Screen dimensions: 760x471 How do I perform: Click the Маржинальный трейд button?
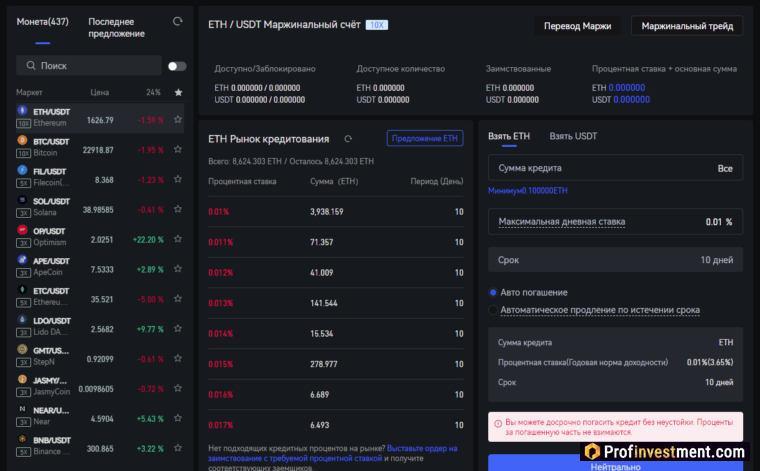pos(687,26)
